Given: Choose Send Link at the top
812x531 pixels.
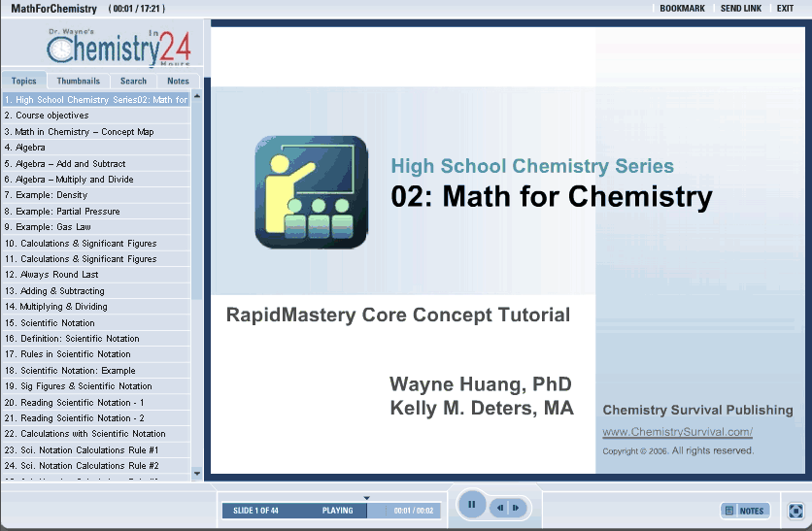Looking at the screenshot, I should point(740,9).
